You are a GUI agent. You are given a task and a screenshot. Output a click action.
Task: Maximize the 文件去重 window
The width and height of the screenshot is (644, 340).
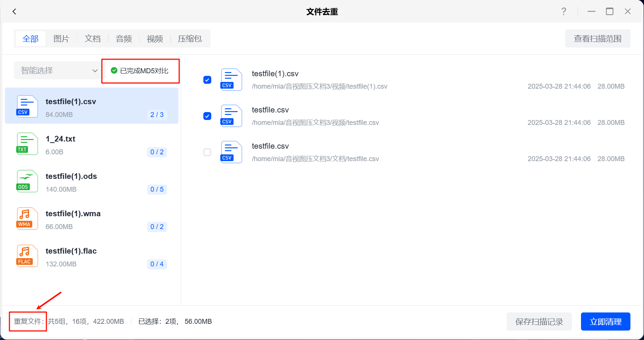coord(609,12)
